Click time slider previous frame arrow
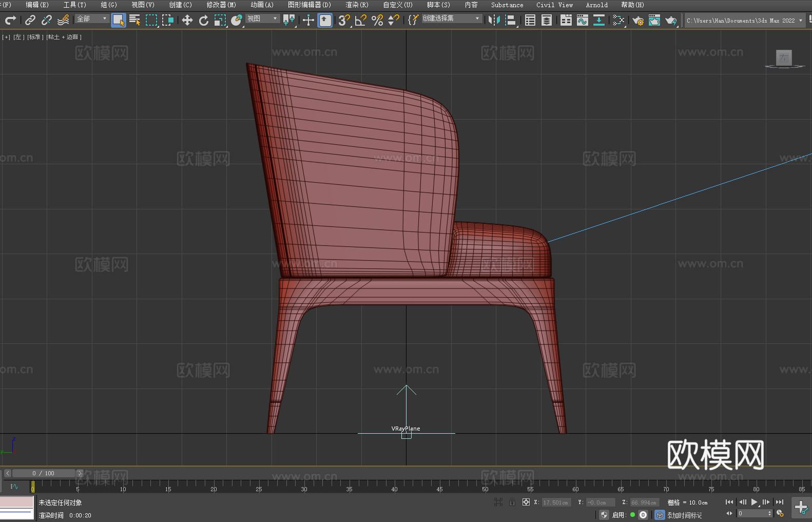This screenshot has width=812, height=522. coord(7,473)
